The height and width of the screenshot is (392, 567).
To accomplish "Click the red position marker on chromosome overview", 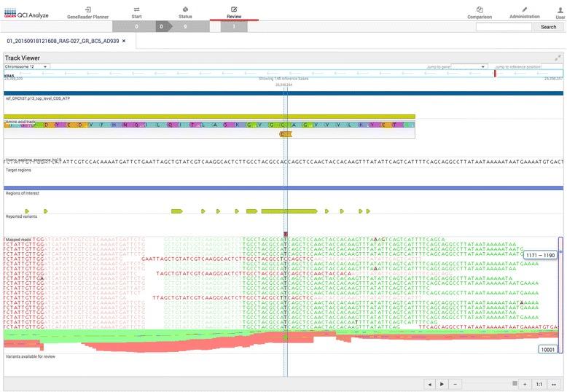I will click(495, 74).
